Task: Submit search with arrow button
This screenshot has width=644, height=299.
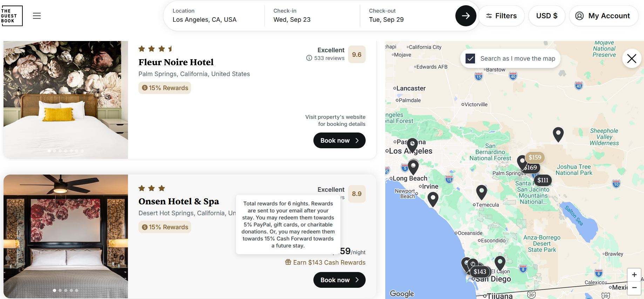Action: [x=466, y=16]
